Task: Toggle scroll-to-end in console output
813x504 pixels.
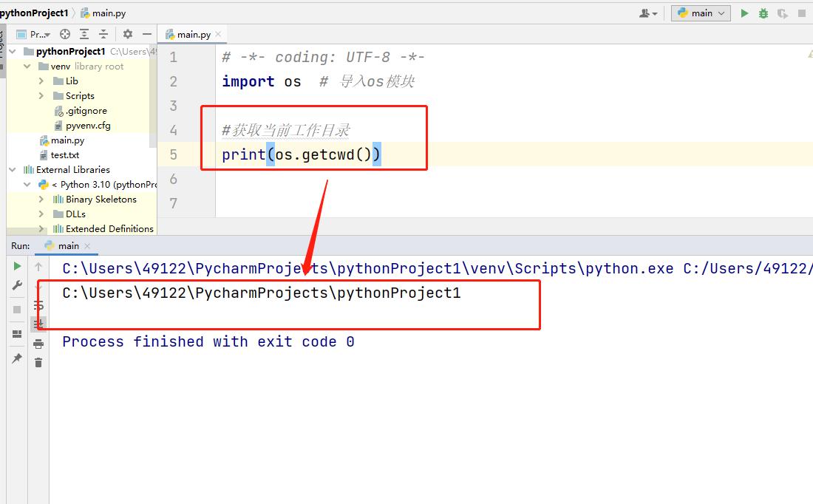Action: tap(38, 324)
